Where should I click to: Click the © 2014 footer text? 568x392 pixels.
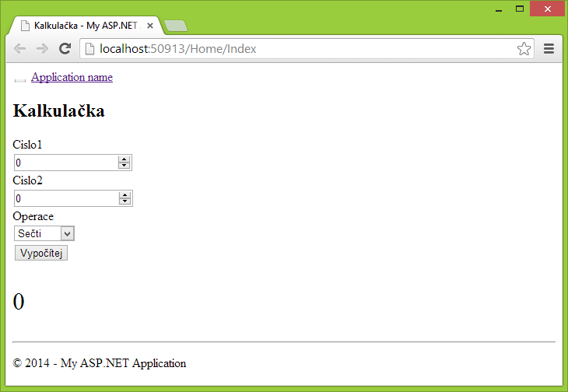point(100,363)
